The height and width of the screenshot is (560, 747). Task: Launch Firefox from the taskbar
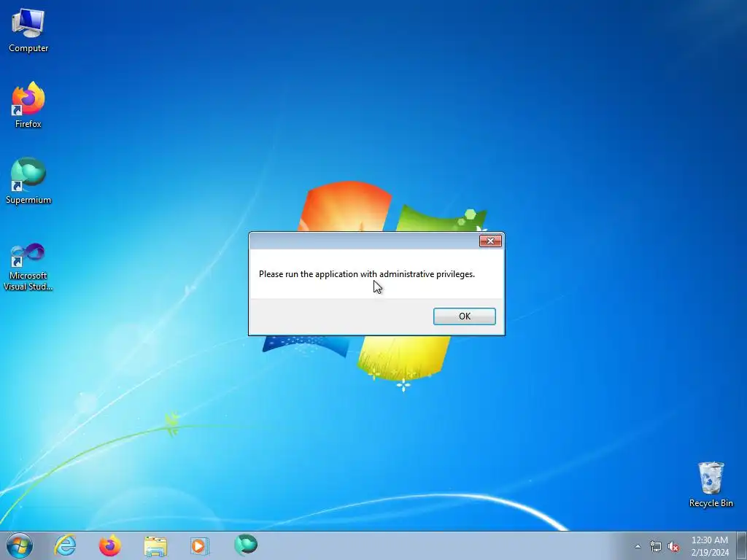(x=109, y=545)
